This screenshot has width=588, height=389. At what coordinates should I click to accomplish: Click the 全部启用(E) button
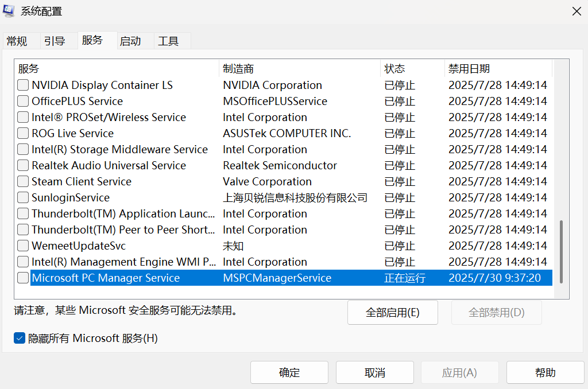(x=393, y=312)
